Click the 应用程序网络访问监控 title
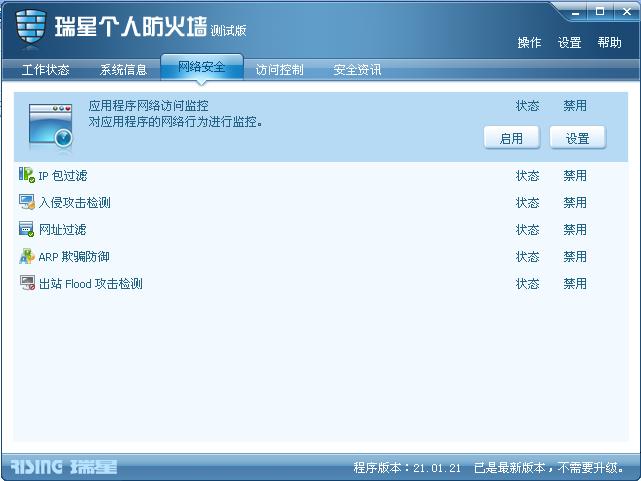641x481 pixels. tap(149, 106)
